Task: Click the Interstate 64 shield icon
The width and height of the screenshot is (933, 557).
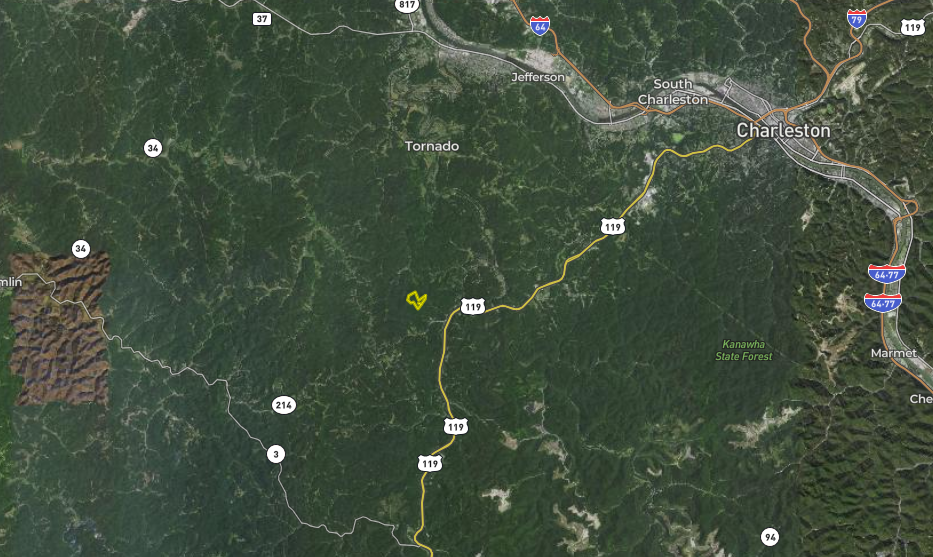Action: coord(540,26)
